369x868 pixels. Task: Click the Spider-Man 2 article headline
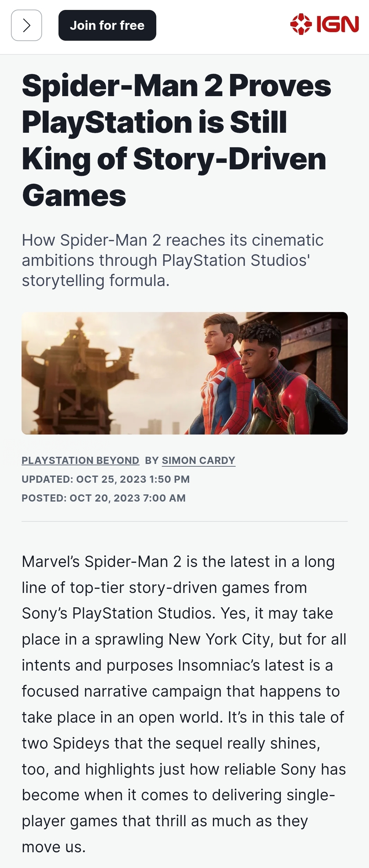tap(176, 140)
